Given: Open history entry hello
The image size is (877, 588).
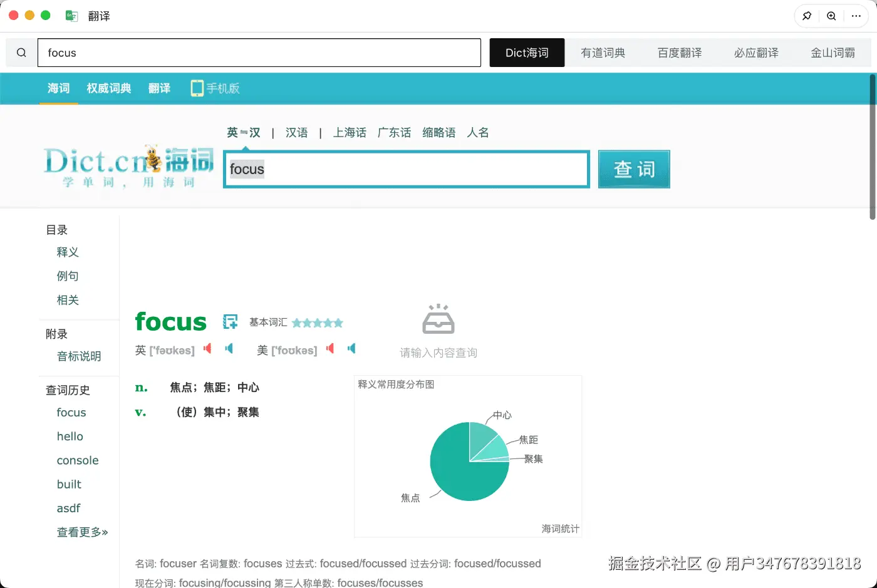Looking at the screenshot, I should tap(70, 436).
